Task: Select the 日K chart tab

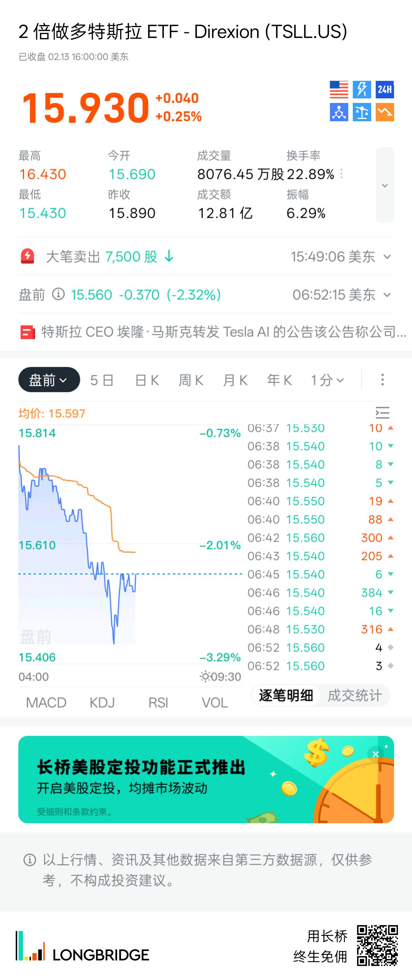Action: [x=147, y=380]
